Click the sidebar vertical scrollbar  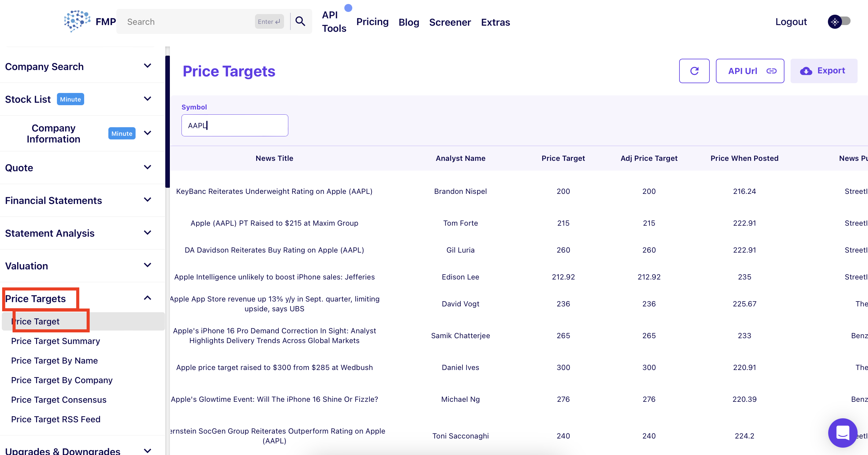(167, 121)
